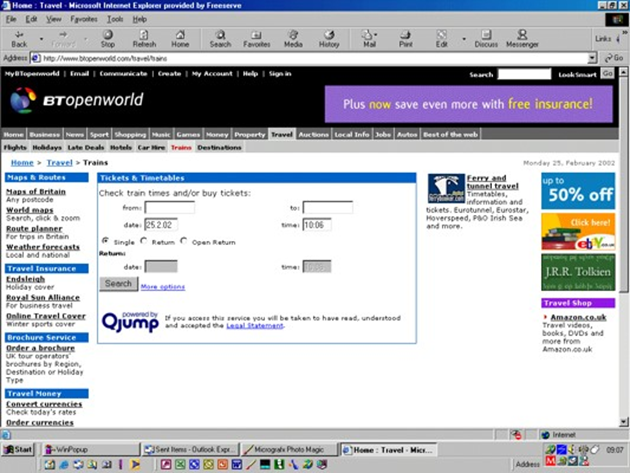Switch to the Shopping site tab
This screenshot has height=473, width=630.
pyautogui.click(x=130, y=134)
